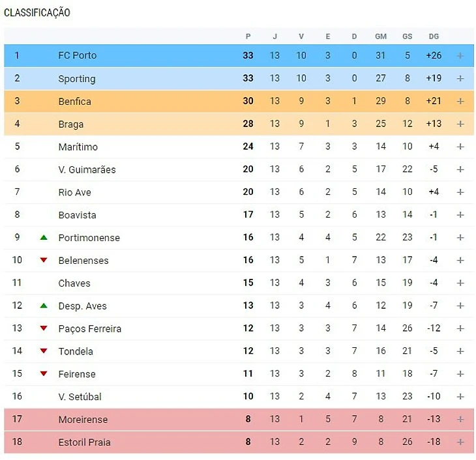The width and height of the screenshot is (476, 460).
Task: Click green up arrow beside Desp. Aves
Action: pyautogui.click(x=44, y=306)
